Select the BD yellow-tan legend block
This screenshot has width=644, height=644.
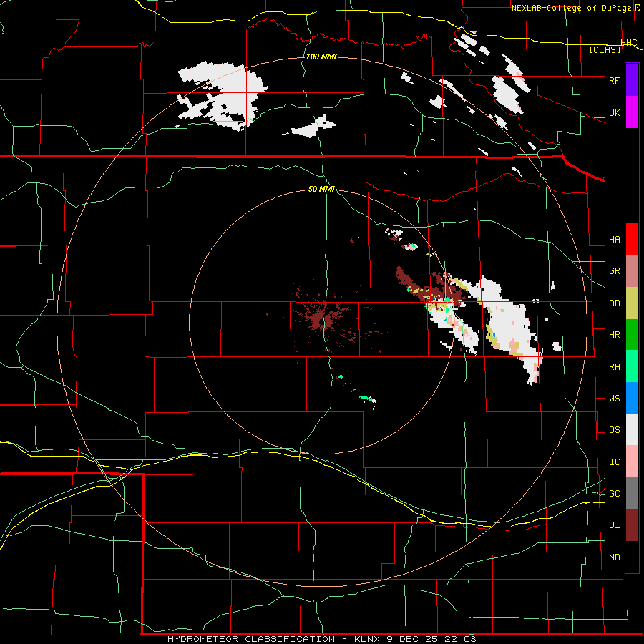(632, 303)
